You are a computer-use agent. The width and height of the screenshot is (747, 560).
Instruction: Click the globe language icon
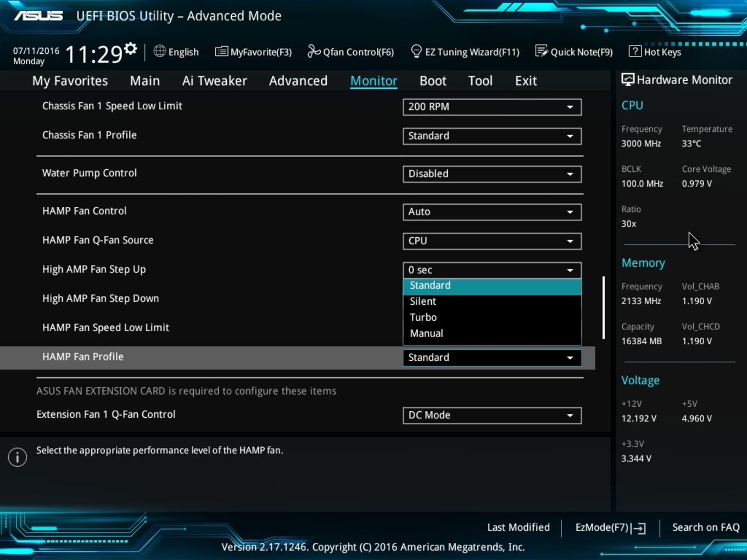pyautogui.click(x=159, y=51)
